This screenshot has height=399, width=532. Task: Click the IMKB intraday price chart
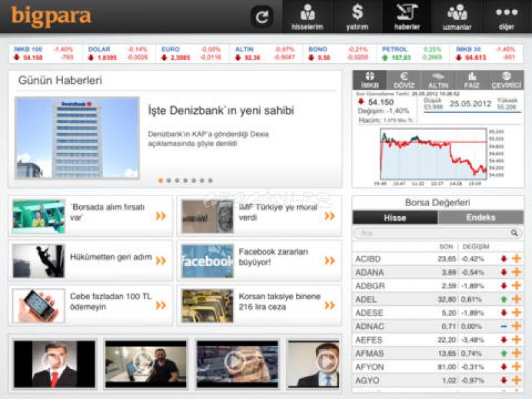tap(434, 154)
